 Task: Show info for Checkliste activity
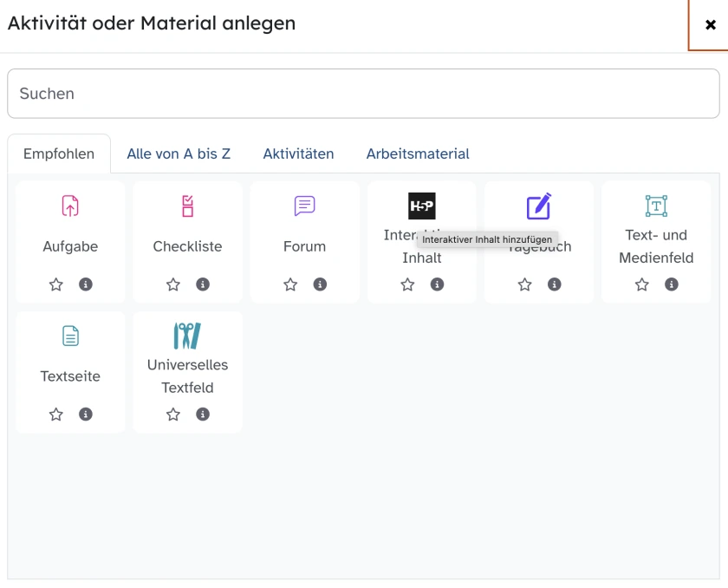pyautogui.click(x=203, y=284)
